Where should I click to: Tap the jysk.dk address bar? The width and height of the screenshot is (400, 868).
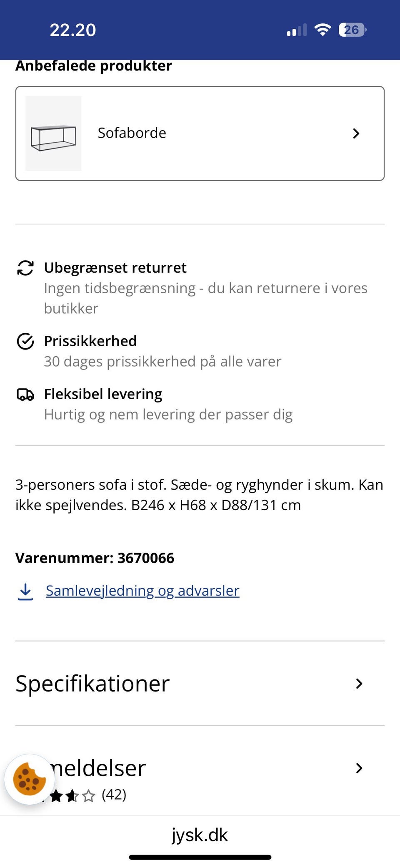coord(200,835)
